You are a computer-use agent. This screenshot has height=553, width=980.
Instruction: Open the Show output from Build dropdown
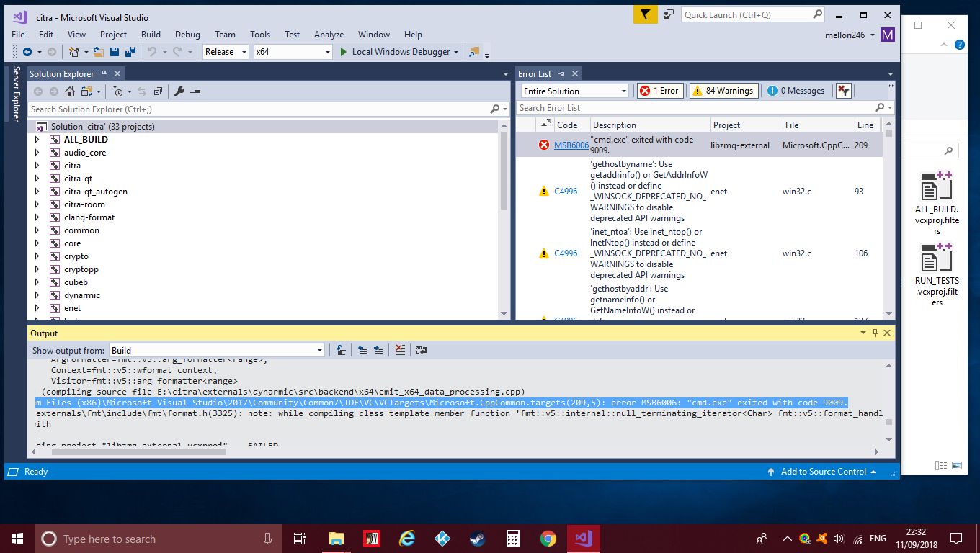[217, 351]
